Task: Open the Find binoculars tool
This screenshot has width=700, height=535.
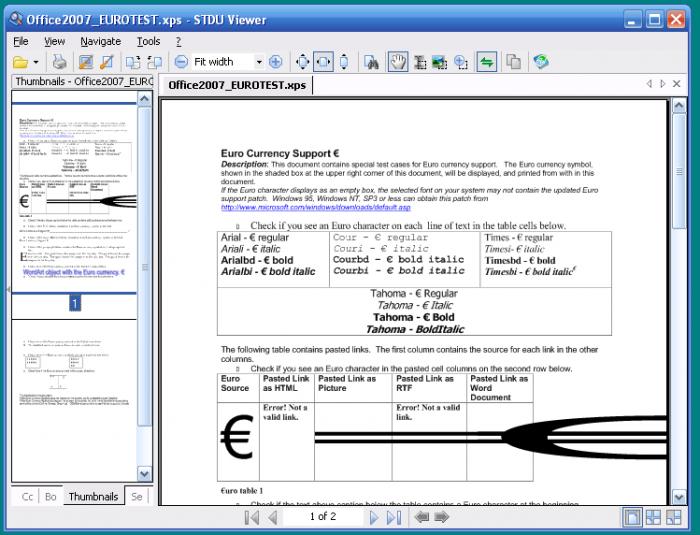Action: click(371, 62)
